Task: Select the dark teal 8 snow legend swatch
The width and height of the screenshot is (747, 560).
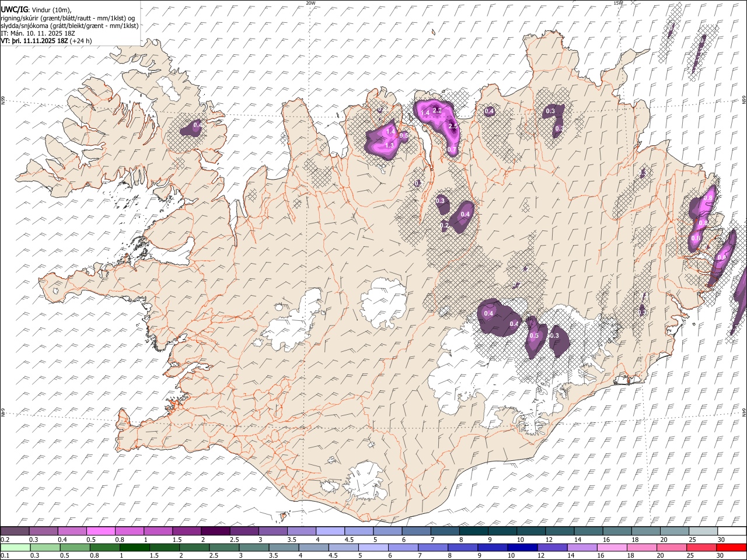Action: (474, 531)
